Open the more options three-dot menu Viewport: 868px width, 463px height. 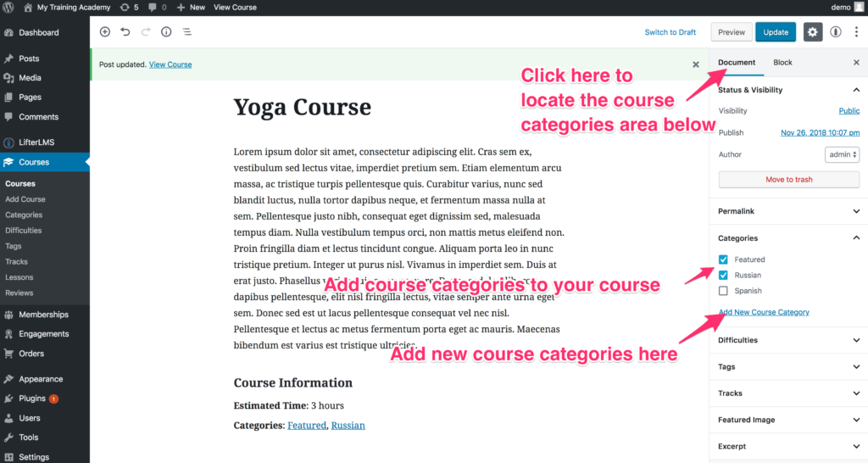[856, 32]
